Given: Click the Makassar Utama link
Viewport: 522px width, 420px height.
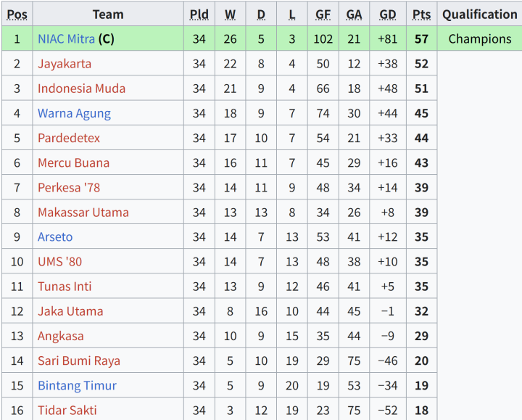Looking at the screenshot, I should (x=83, y=213).
